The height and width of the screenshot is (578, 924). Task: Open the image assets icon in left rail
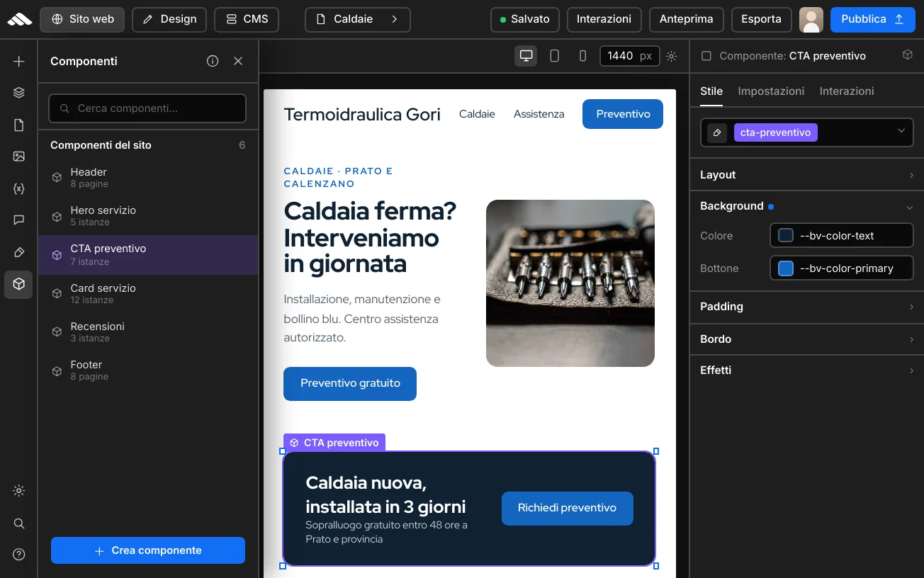(19, 157)
